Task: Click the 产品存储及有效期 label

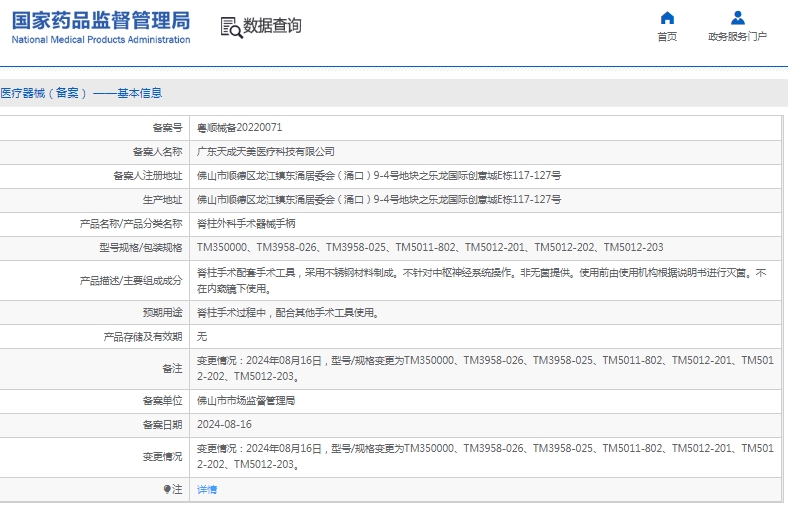Action: (x=143, y=337)
